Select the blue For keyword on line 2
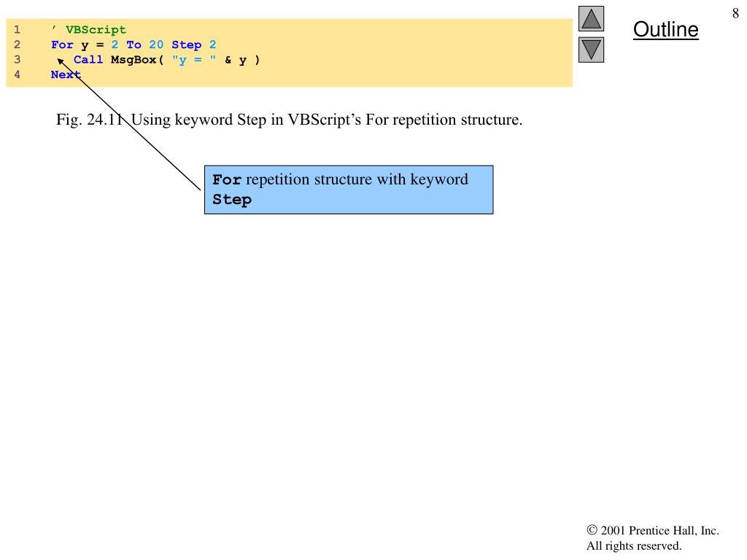This screenshot has width=747, height=560. pyautogui.click(x=63, y=44)
